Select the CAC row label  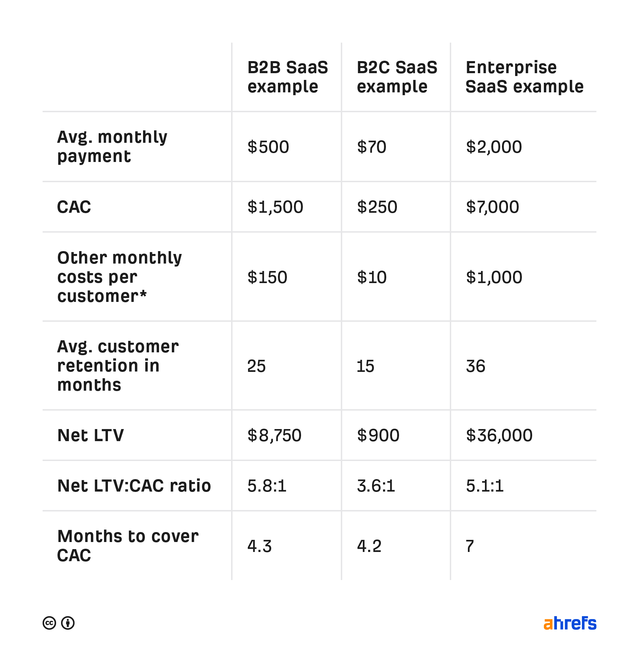[x=74, y=207]
